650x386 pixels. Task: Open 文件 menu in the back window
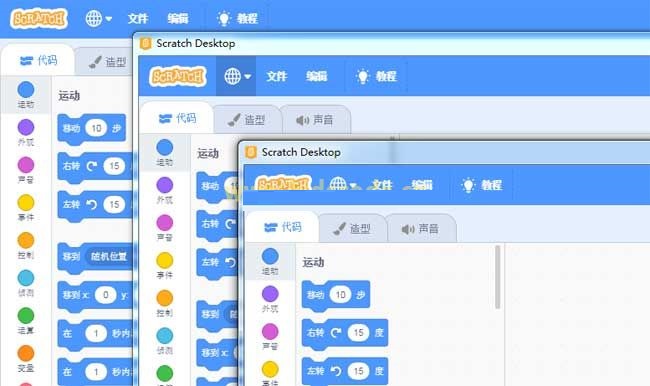coord(138,18)
